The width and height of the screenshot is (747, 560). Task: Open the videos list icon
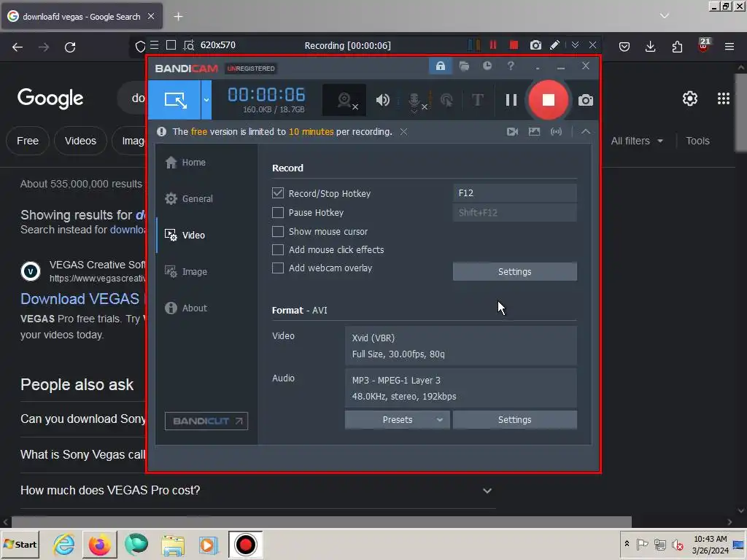pos(513,132)
